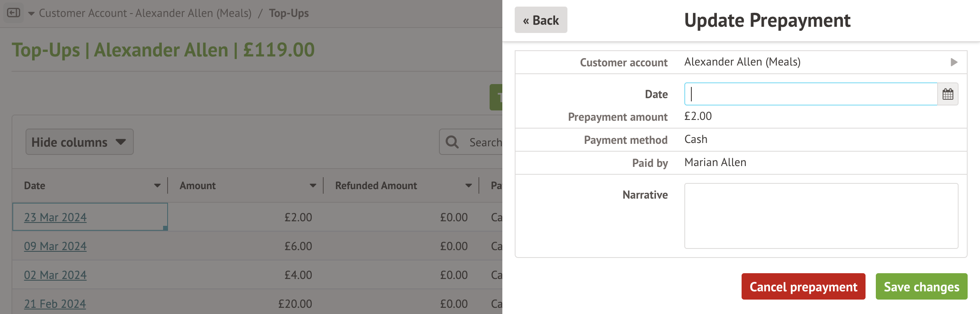This screenshot has height=314, width=980.
Task: Expand the breadcrumb dropdown caret
Action: click(x=31, y=14)
